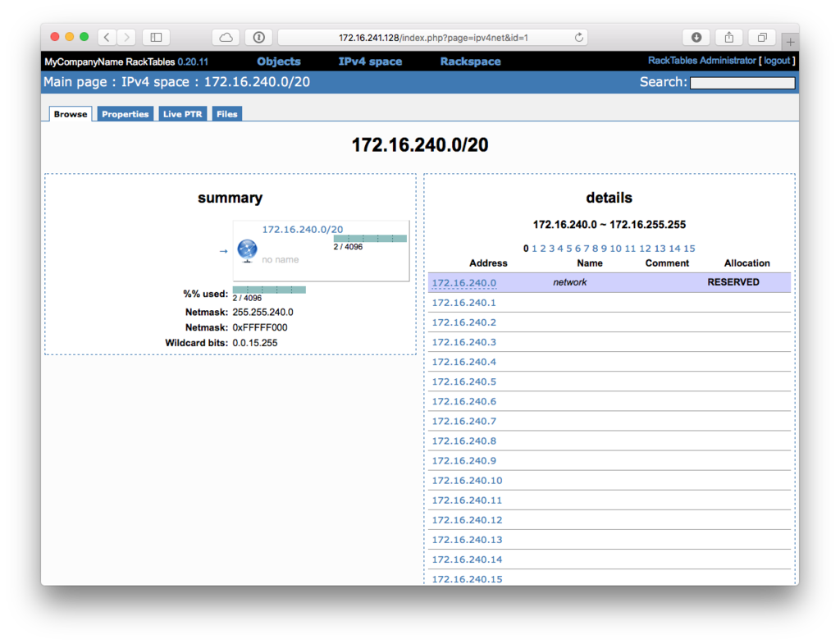Click the Reader circle icon near the toolbar
The height and width of the screenshot is (644, 840).
[x=258, y=37]
